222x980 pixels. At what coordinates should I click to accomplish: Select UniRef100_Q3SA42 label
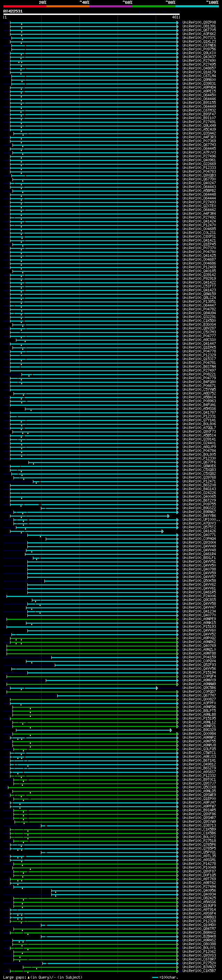[x=199, y=133]
